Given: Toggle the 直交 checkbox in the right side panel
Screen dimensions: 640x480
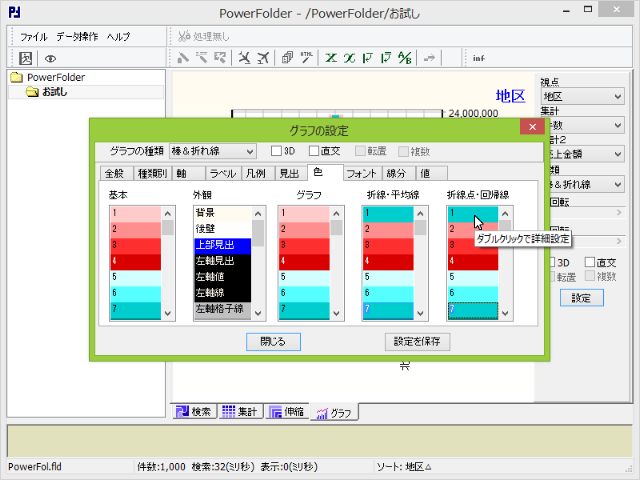Looking at the screenshot, I should [x=590, y=262].
